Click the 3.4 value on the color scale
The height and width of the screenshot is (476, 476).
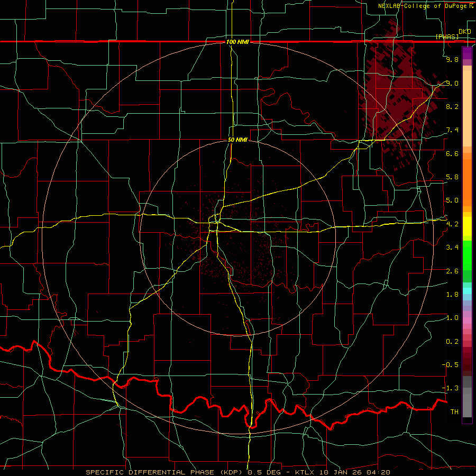[x=452, y=248]
